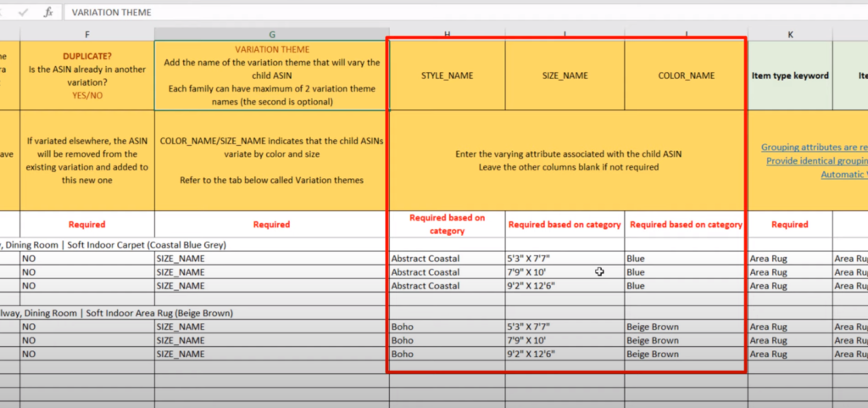Screen dimensions: 868x408
Task: Select 'Required based on category' under SIZE_NAME
Action: [565, 224]
